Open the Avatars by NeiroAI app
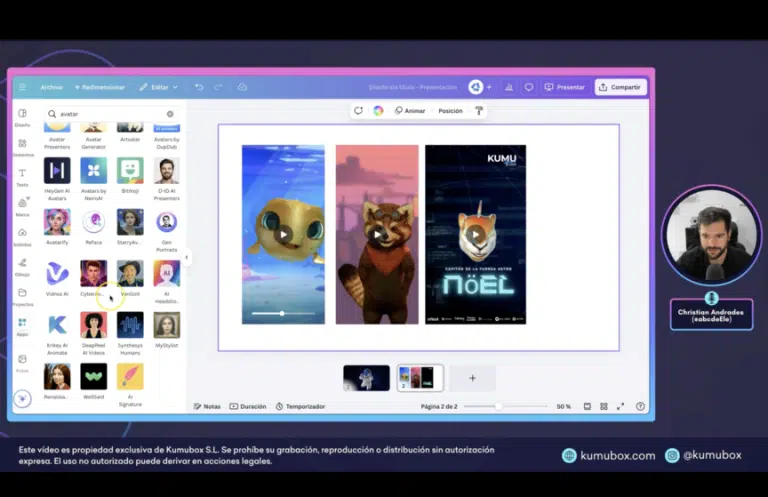This screenshot has height=497, width=768. coord(94,179)
